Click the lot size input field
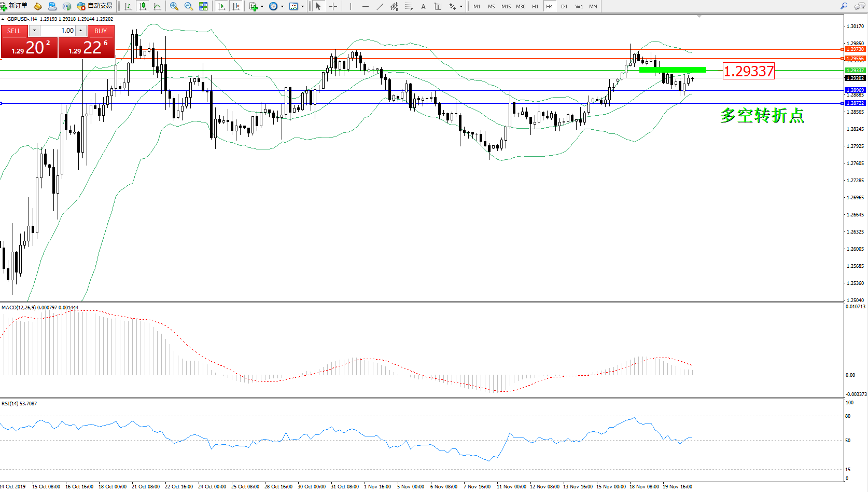The image size is (868, 492). (58, 31)
